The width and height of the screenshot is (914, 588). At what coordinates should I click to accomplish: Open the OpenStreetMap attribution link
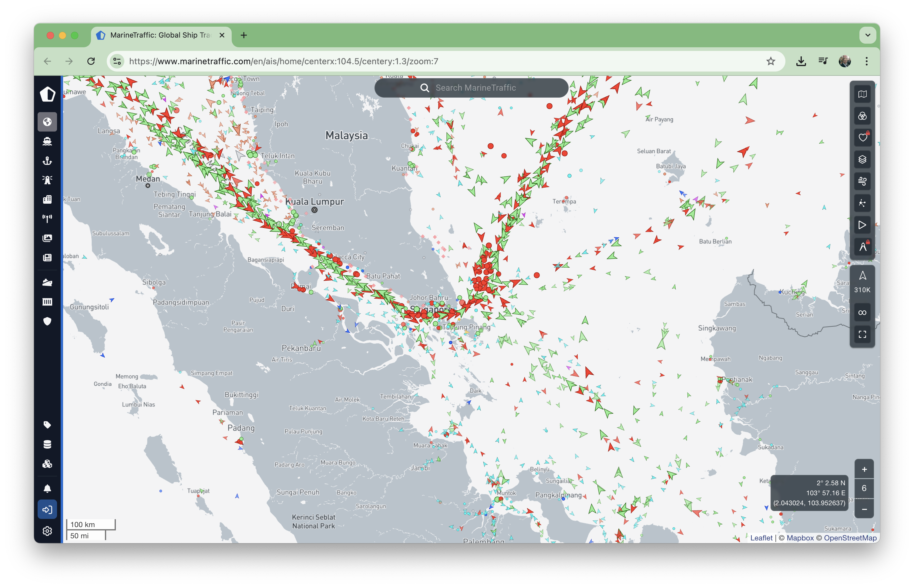coord(851,538)
